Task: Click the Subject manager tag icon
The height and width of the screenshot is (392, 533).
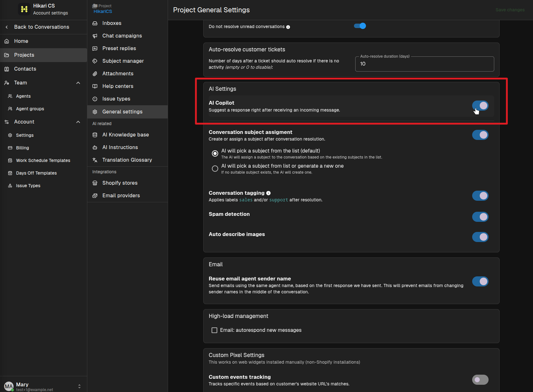Action: point(95,61)
